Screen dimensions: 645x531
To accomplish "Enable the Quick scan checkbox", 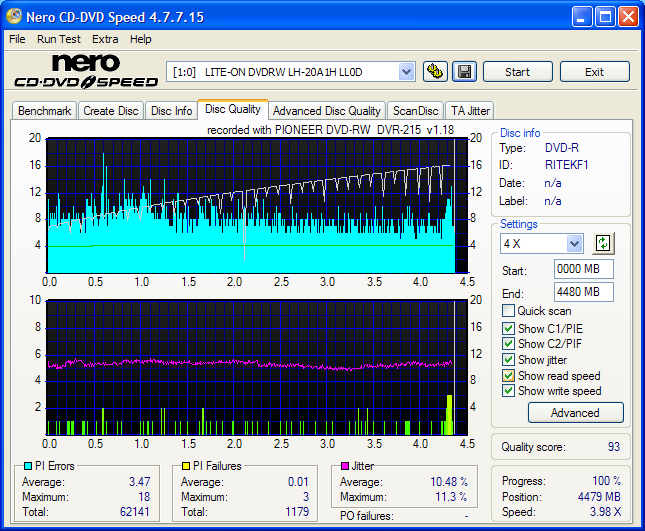I will point(509,311).
